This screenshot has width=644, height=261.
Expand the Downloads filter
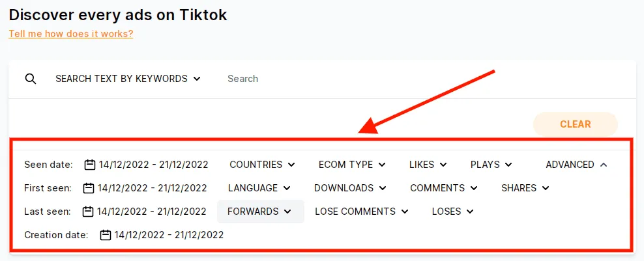(350, 188)
